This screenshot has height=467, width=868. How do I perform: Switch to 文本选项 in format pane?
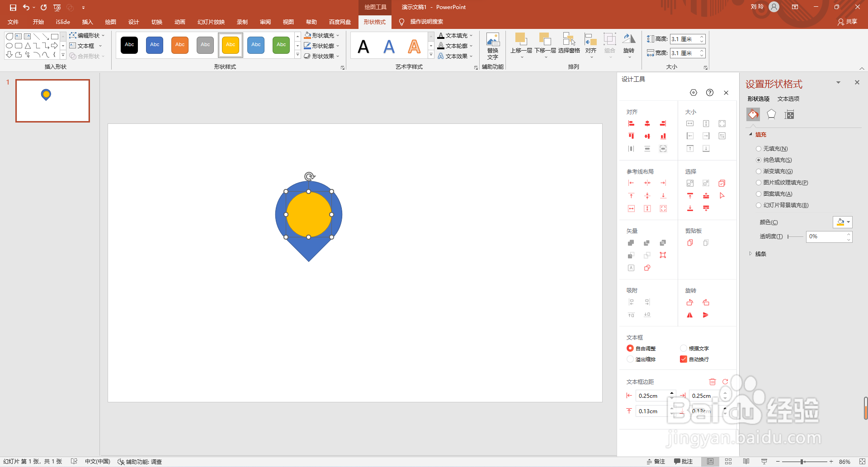click(x=788, y=99)
